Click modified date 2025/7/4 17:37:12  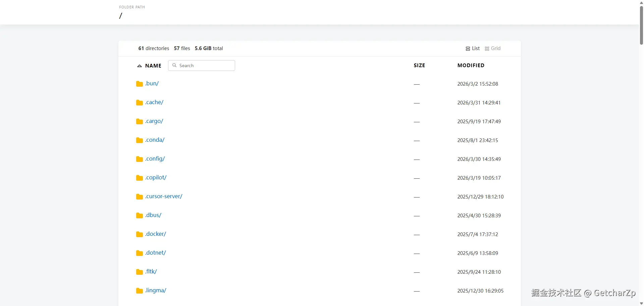tap(478, 234)
